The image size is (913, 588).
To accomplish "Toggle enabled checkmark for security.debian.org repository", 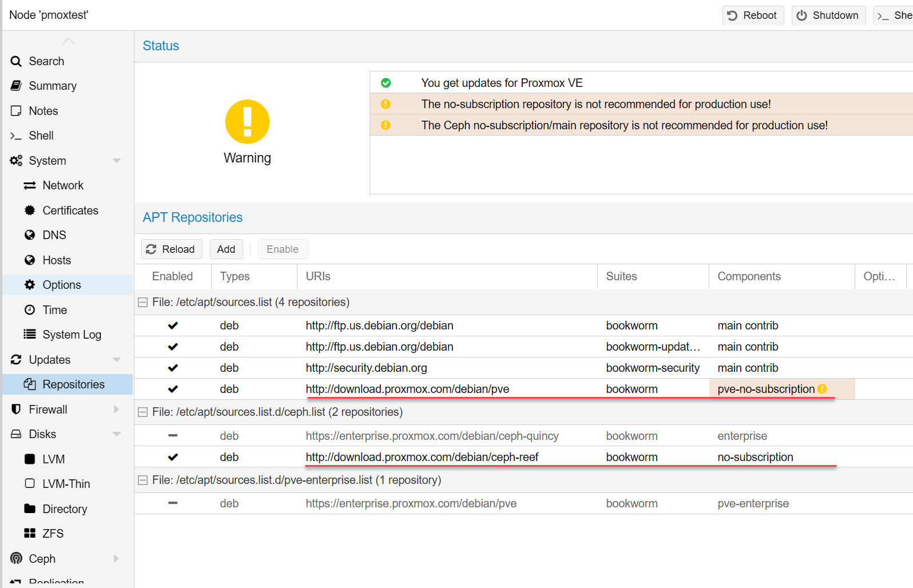I will 173,368.
